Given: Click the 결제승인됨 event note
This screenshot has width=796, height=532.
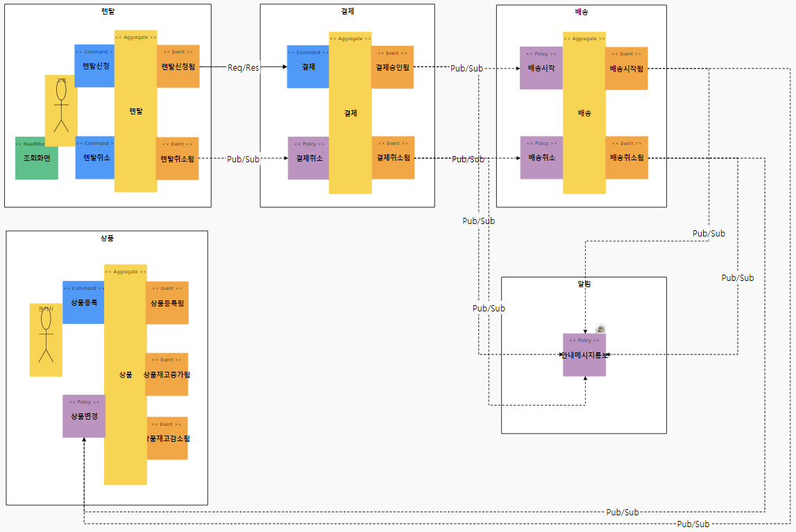Looking at the screenshot, I should pos(392,67).
